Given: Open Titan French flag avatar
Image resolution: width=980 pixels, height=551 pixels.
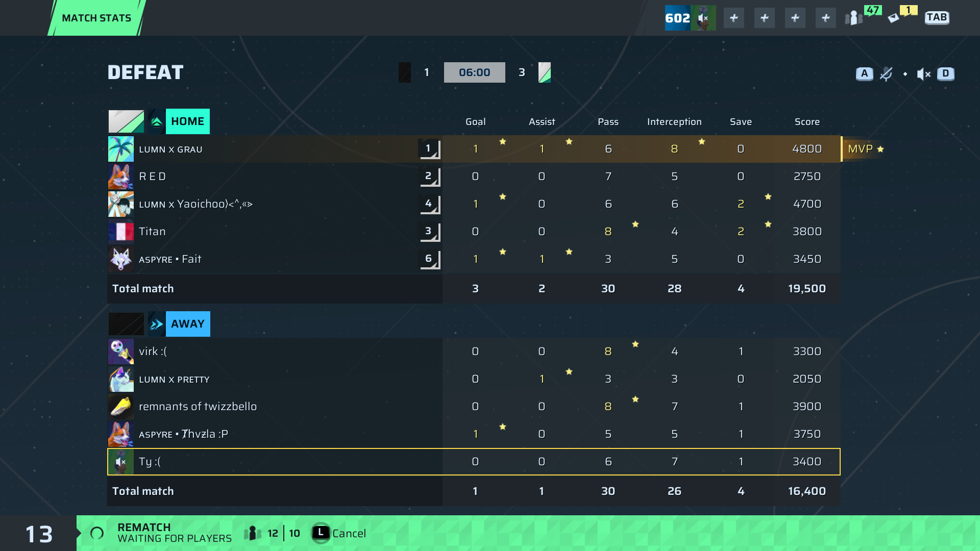Looking at the screenshot, I should [121, 232].
